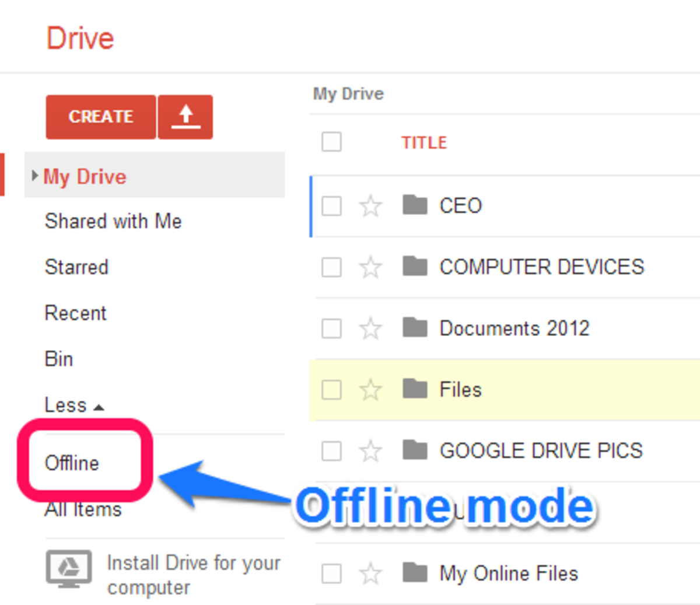Open the Offline view
Image resolution: width=700 pixels, height=605 pixels.
(x=72, y=463)
